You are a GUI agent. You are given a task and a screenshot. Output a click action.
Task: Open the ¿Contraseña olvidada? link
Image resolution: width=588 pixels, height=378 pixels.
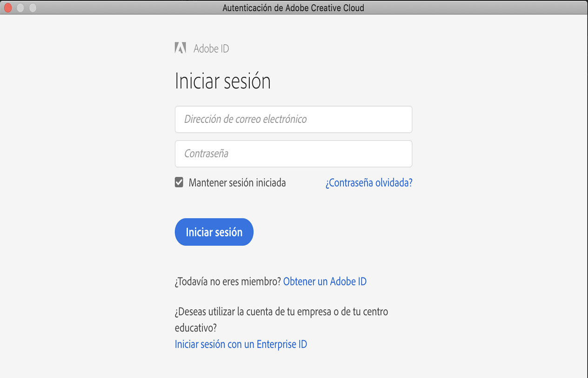pyautogui.click(x=369, y=183)
